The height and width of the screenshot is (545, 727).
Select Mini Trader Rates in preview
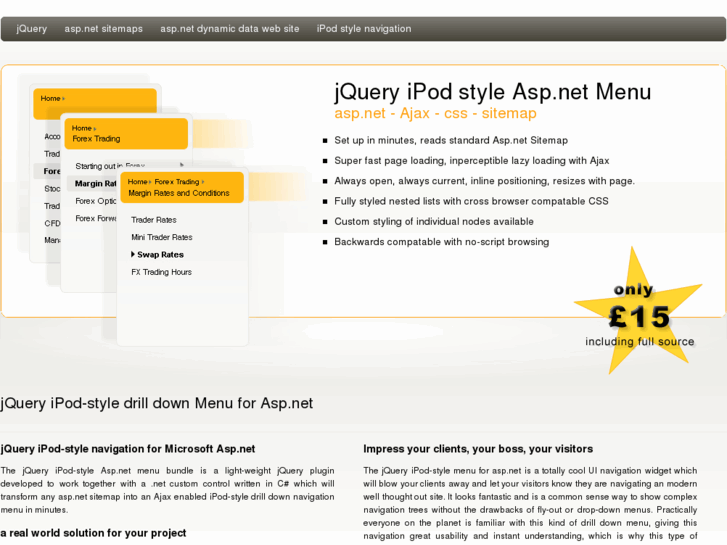[162, 237]
